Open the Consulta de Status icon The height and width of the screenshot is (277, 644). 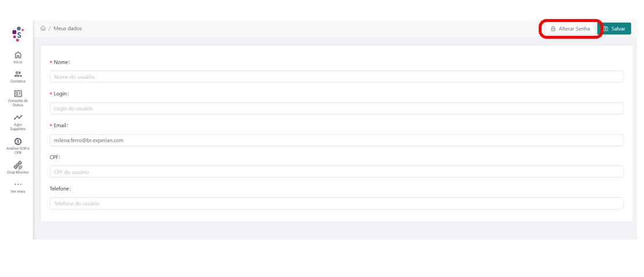(x=18, y=94)
